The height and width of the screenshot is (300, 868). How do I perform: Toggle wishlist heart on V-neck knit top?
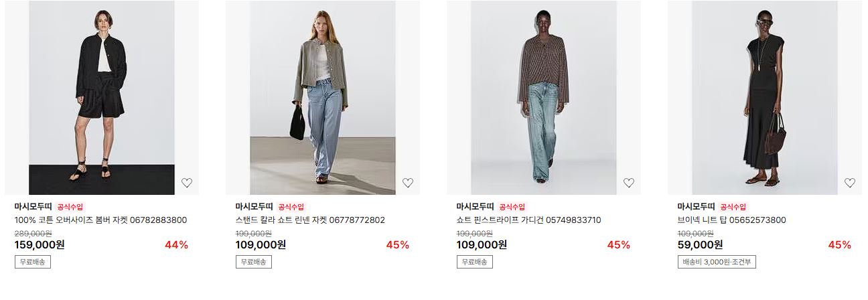point(850,183)
